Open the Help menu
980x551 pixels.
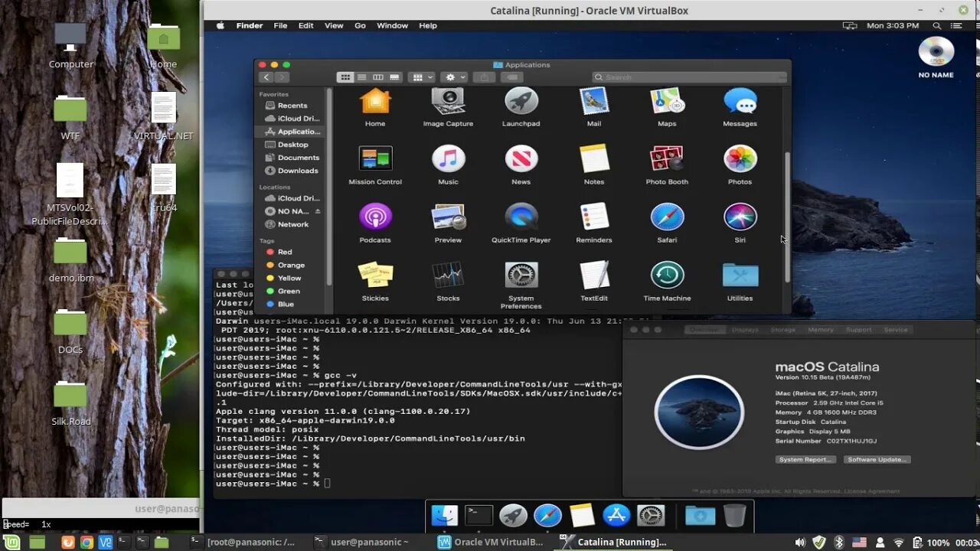[x=428, y=25]
